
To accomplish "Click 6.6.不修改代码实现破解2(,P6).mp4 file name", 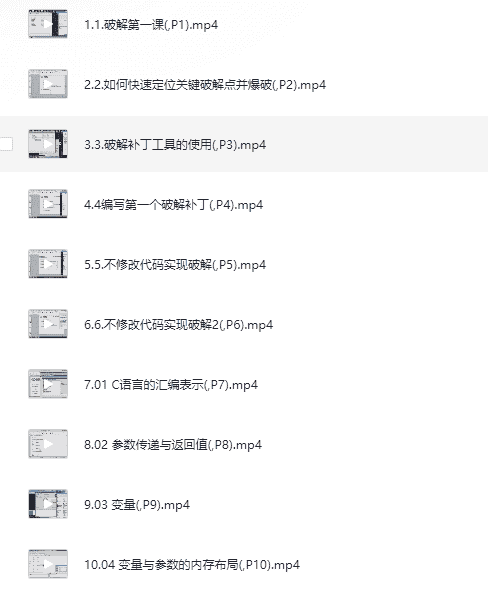I will pos(178,325).
